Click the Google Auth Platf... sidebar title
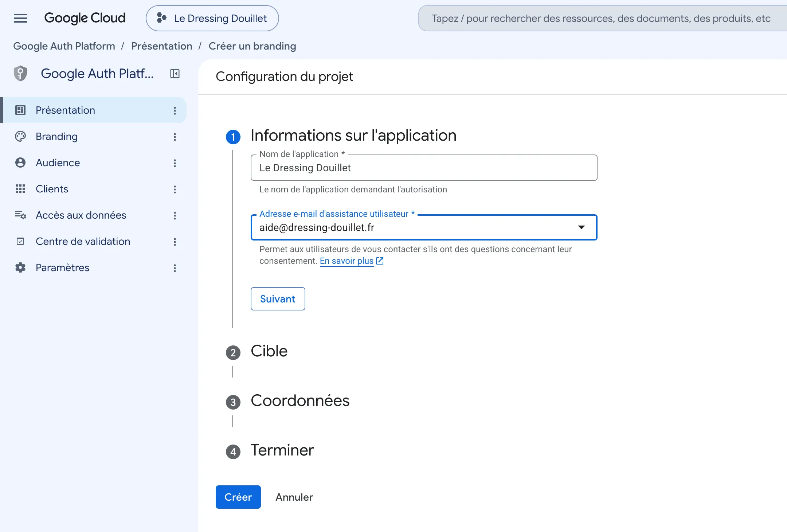The image size is (787, 532). click(97, 74)
